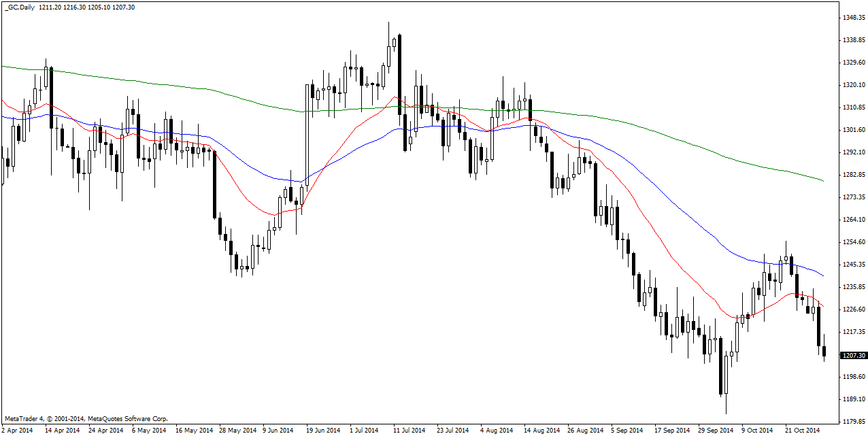Click the 17 Sep 2014 date label

tap(671, 430)
